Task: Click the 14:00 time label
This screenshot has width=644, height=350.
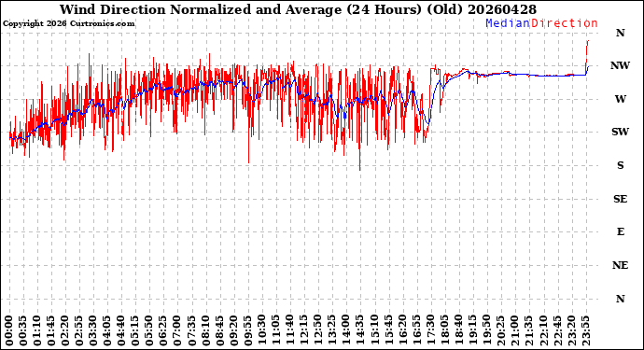Action: point(346,330)
